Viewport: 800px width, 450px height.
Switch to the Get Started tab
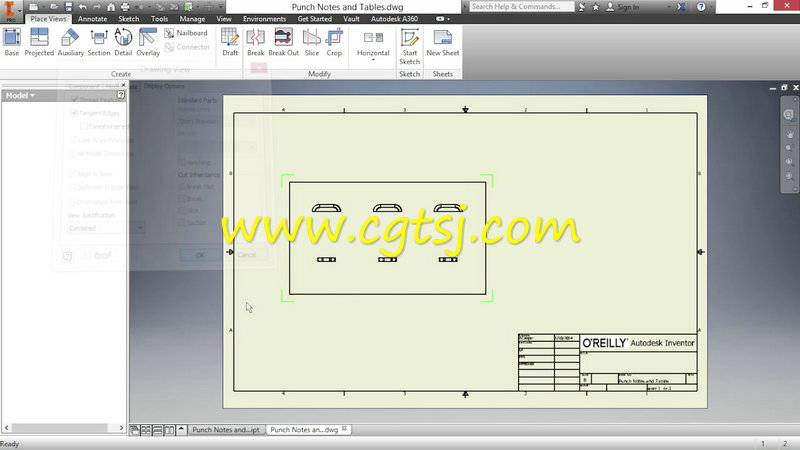(x=314, y=19)
